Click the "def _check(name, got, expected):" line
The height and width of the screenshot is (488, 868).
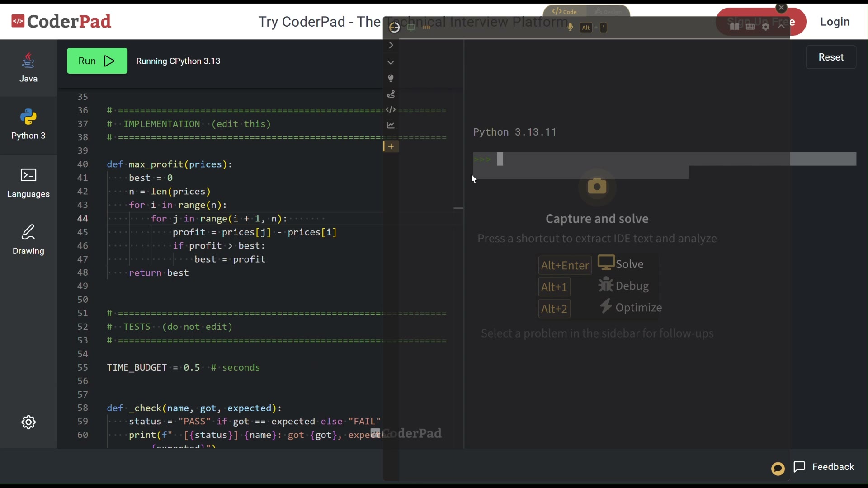coord(194,408)
